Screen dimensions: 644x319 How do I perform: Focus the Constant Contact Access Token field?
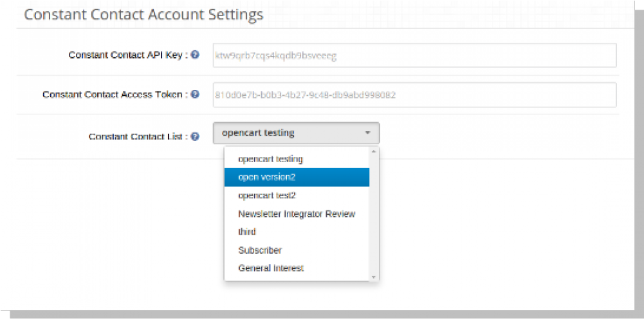(x=414, y=95)
